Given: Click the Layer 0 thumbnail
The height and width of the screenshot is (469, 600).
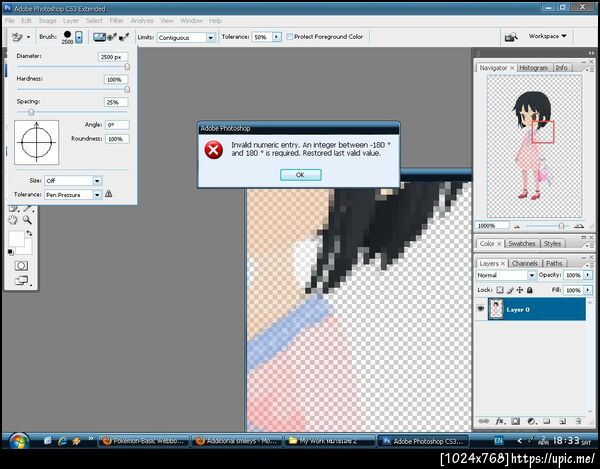Looking at the screenshot, I should tap(496, 309).
